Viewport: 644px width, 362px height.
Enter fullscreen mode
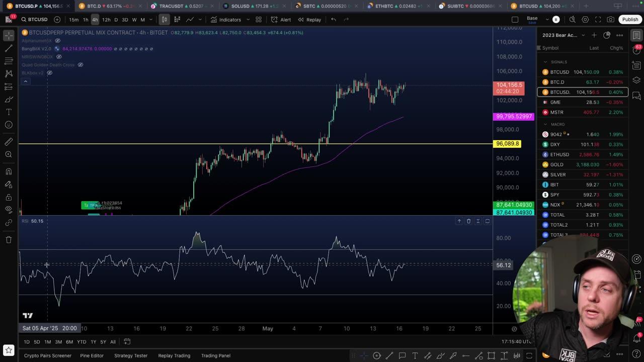[x=598, y=20]
